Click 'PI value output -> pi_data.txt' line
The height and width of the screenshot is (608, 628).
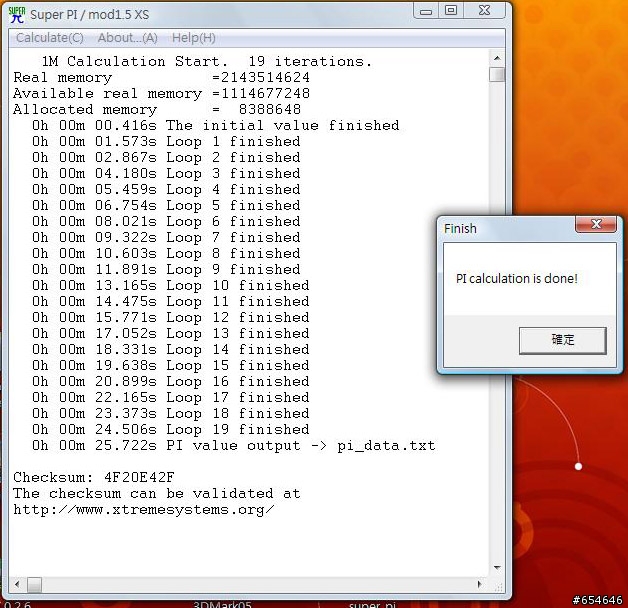click(x=234, y=445)
